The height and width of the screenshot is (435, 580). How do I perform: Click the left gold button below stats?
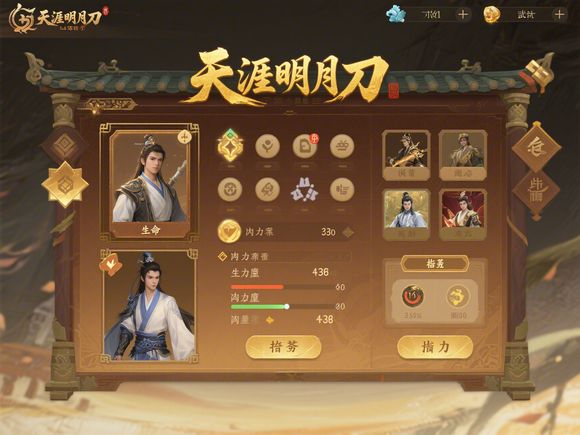coord(283,347)
